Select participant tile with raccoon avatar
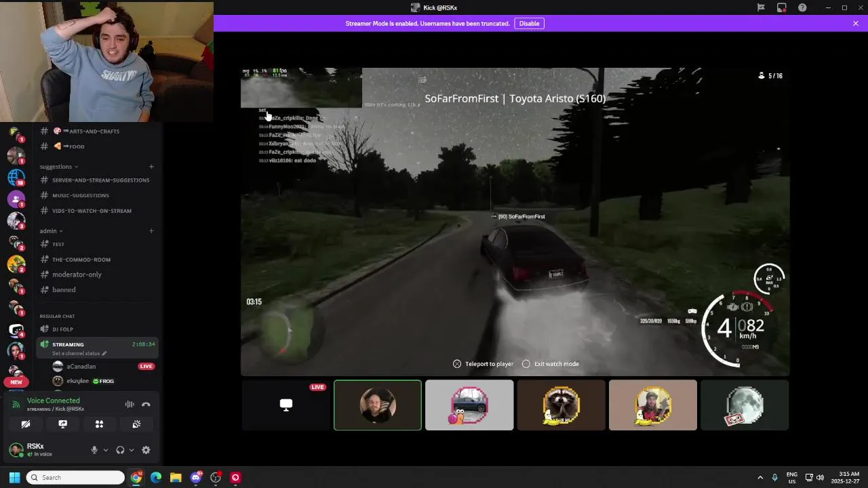868x488 pixels. click(x=561, y=405)
